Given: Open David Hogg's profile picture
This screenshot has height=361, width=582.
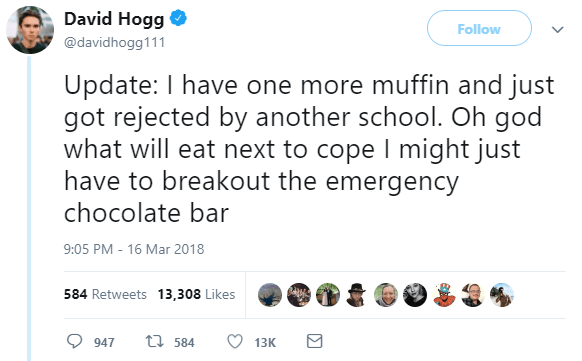Looking at the screenshot, I should tap(30, 30).
